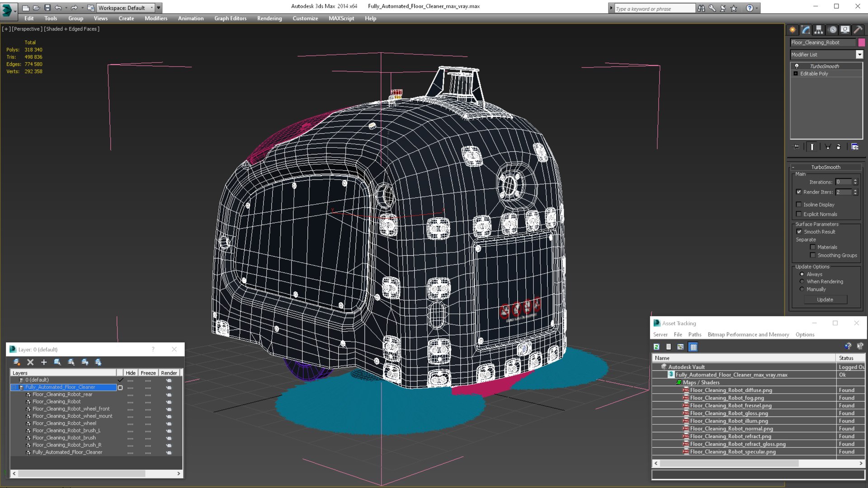This screenshot has width=868, height=488.
Task: Select the Manually update radio button
Action: [x=802, y=289]
